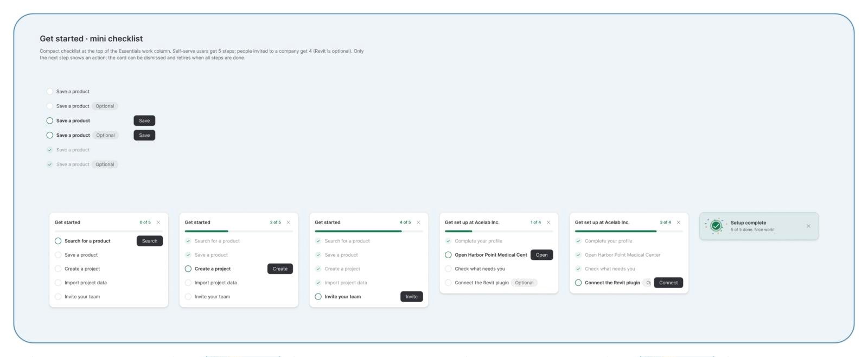The width and height of the screenshot is (868, 357).
Task: Click the "Setup complete" title
Action: point(749,222)
